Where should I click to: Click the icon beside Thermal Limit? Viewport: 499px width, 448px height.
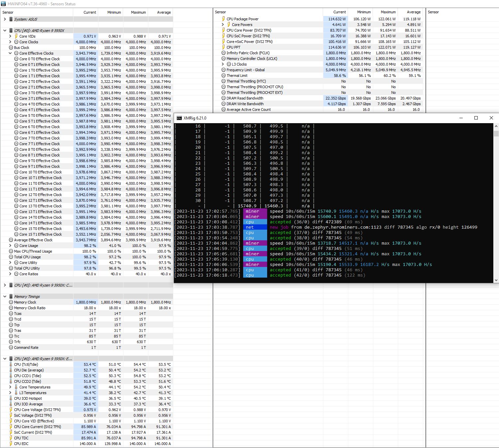coord(224,76)
